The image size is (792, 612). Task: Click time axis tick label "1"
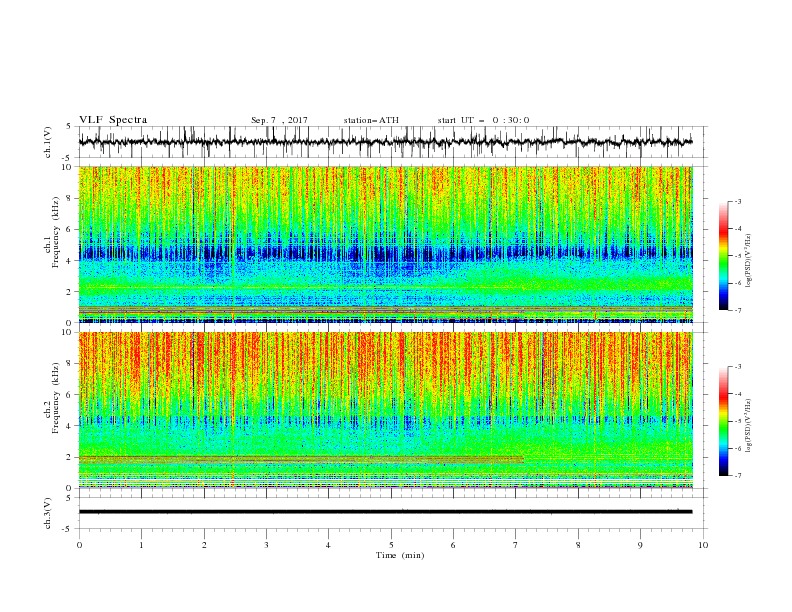click(141, 545)
